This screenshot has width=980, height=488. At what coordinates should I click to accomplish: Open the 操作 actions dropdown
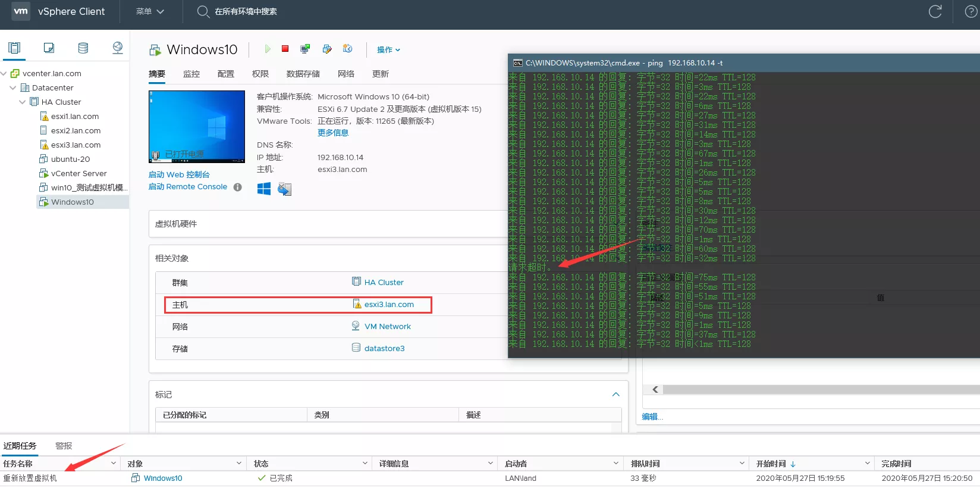coord(388,49)
